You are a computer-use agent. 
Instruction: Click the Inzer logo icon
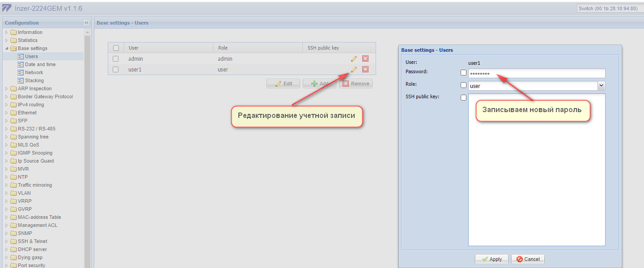[7, 8]
